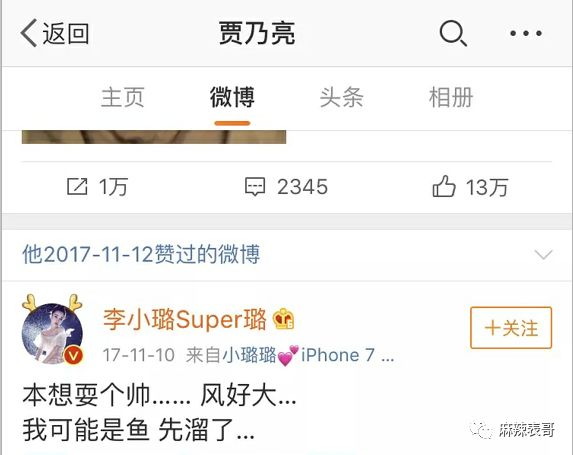
Task: Open the cropped post image thumbnail
Action: click(x=154, y=137)
